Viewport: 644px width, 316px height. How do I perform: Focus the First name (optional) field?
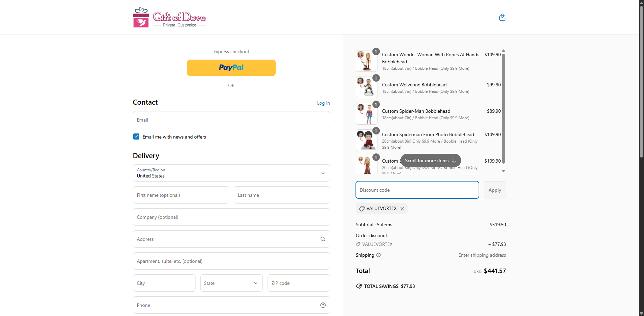click(181, 195)
